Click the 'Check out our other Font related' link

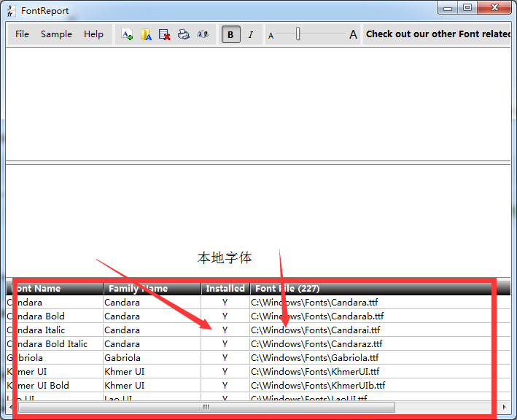[x=439, y=34]
